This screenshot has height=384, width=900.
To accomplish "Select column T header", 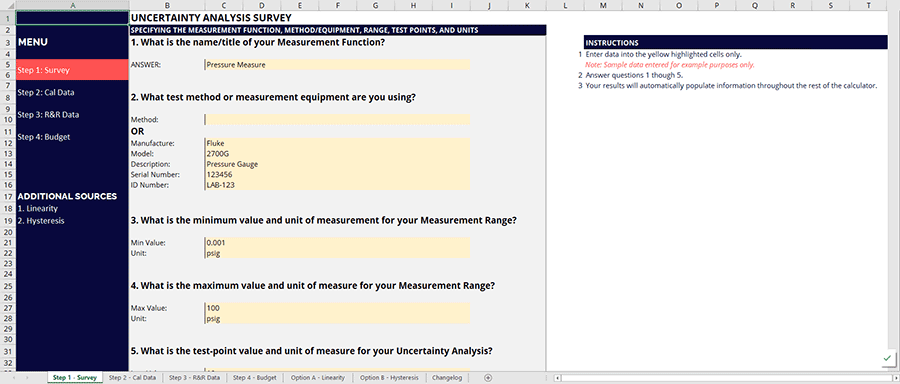I will pyautogui.click(x=868, y=5).
